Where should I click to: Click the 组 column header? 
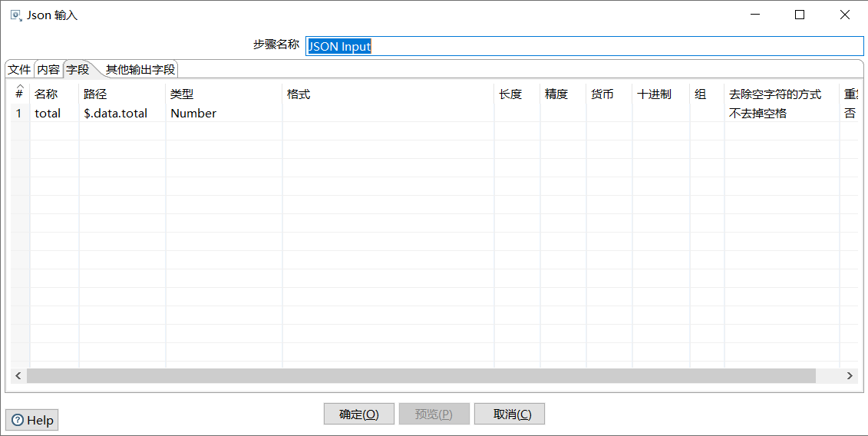coord(707,94)
